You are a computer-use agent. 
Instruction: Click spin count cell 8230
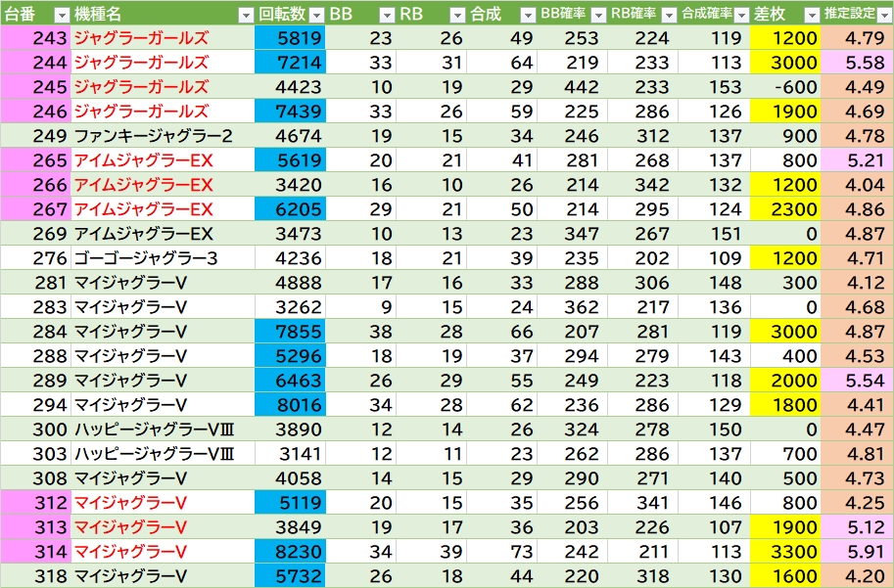tap(290, 552)
